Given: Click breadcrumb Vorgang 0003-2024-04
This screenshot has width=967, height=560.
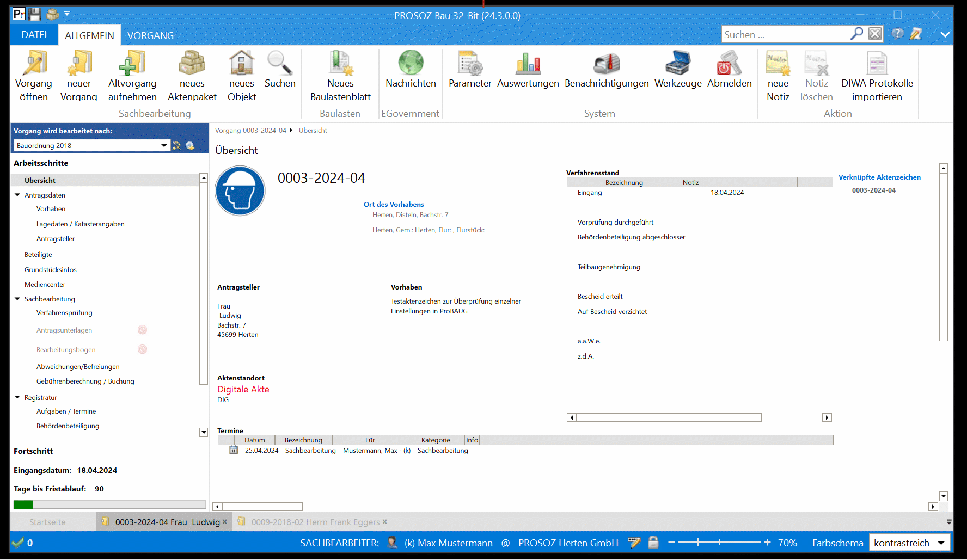Looking at the screenshot, I should coord(250,131).
